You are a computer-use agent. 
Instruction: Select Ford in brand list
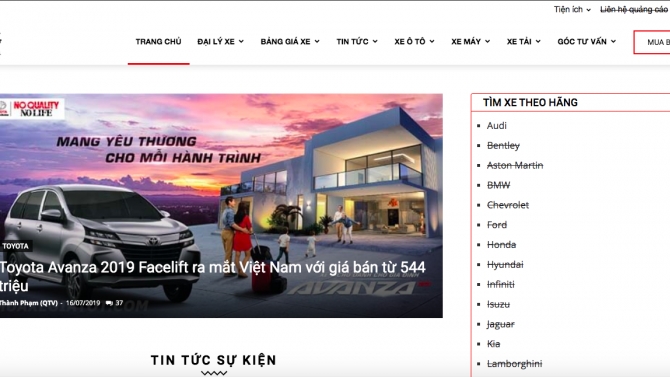497,225
